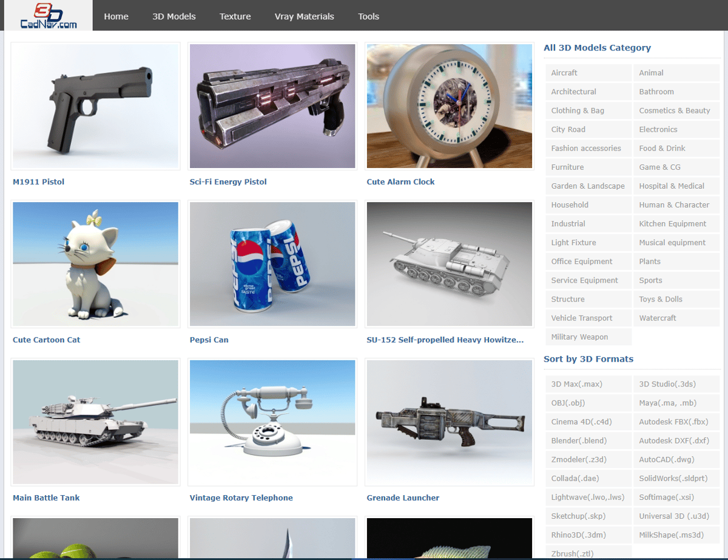Image resolution: width=728 pixels, height=560 pixels.
Task: Select the Light Fixture category
Action: pos(588,243)
